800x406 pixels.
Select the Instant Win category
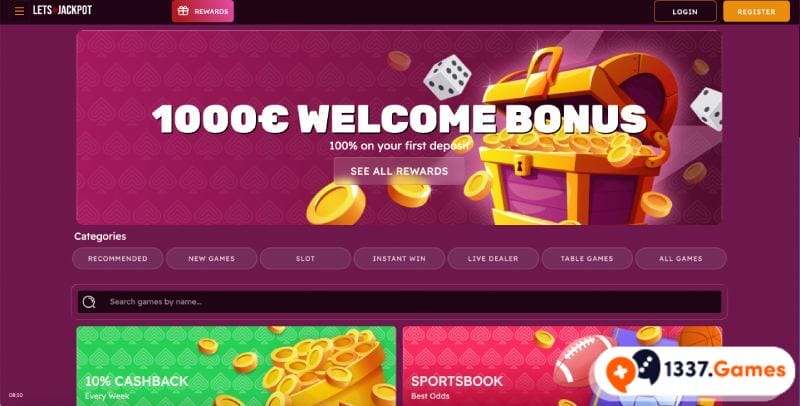pyautogui.click(x=399, y=259)
